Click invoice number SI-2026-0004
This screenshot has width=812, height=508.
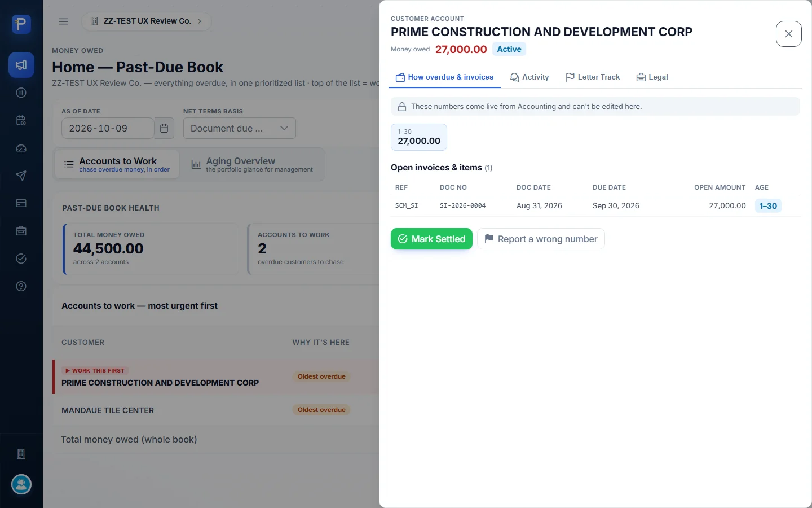pyautogui.click(x=462, y=206)
